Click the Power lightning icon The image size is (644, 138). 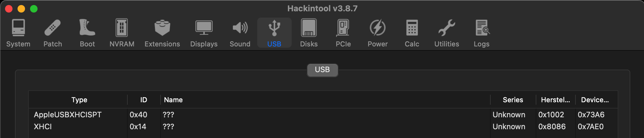coord(378,28)
